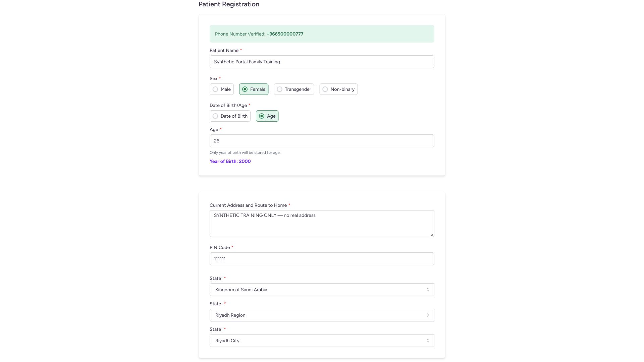This screenshot has height=362, width=644.
Task: Click the Patient Registration heading
Action: [229, 4]
